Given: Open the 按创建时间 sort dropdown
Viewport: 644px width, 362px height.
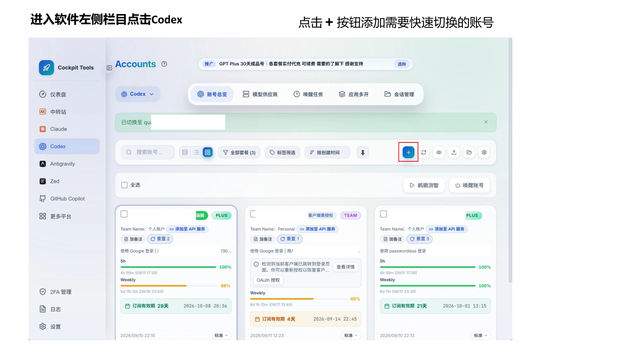Looking at the screenshot, I should click(327, 152).
